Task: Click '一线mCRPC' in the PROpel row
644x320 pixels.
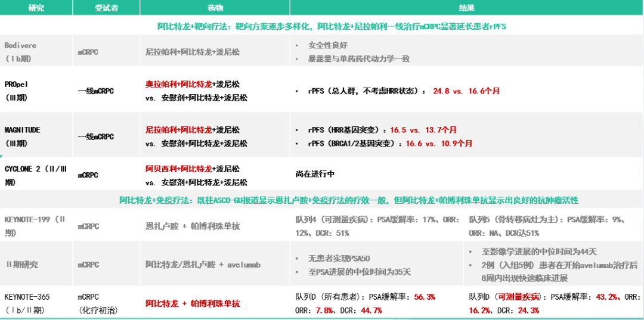Action: [x=95, y=91]
